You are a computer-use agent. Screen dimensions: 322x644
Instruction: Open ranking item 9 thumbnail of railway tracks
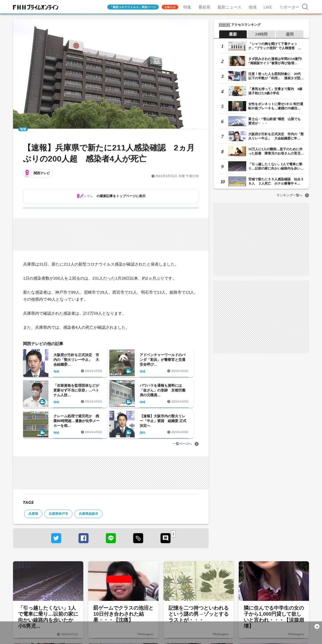pyautogui.click(x=237, y=166)
